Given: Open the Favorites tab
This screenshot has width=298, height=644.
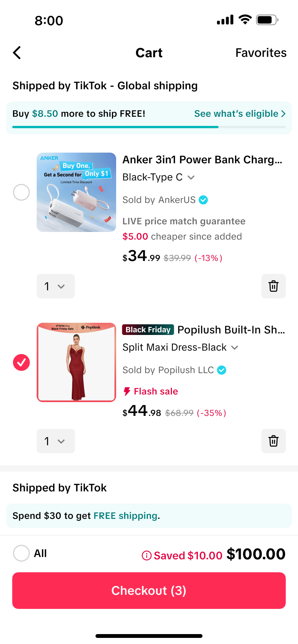Looking at the screenshot, I should tap(261, 53).
